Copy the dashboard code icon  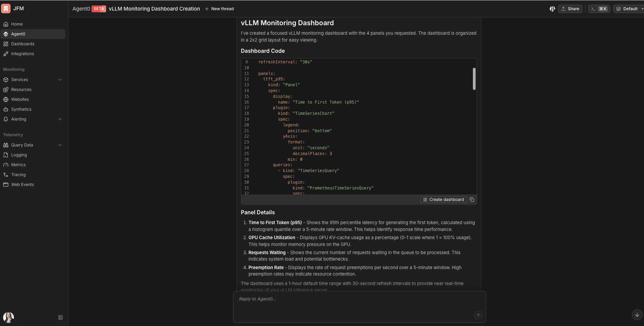(x=472, y=200)
